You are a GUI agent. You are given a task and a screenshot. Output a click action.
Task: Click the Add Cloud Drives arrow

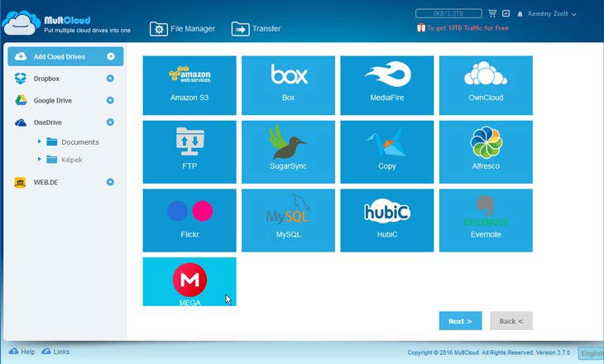pyautogui.click(x=111, y=56)
